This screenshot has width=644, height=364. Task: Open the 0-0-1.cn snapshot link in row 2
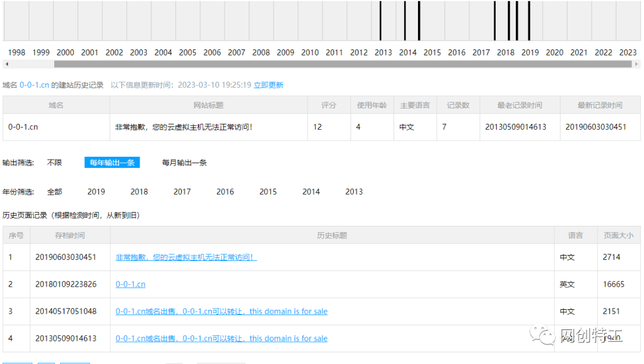130,284
